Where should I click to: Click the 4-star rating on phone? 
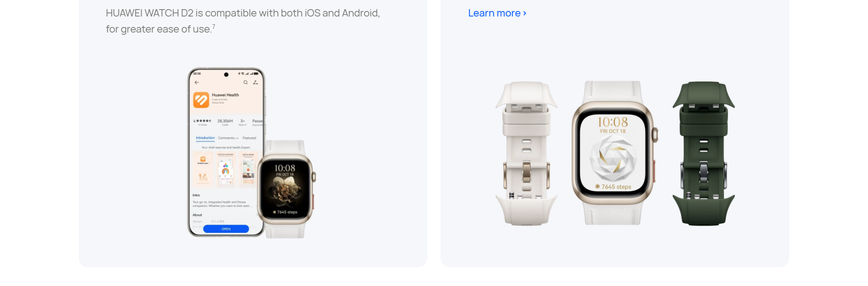[202, 121]
